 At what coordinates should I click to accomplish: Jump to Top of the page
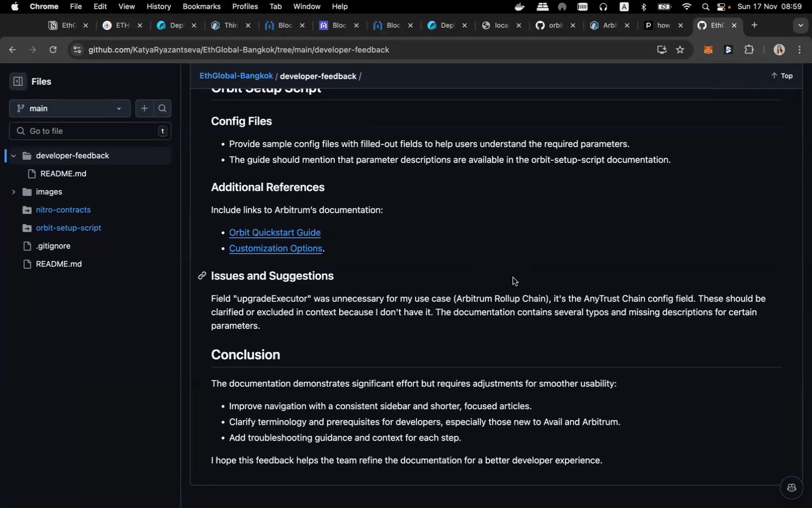(x=782, y=76)
